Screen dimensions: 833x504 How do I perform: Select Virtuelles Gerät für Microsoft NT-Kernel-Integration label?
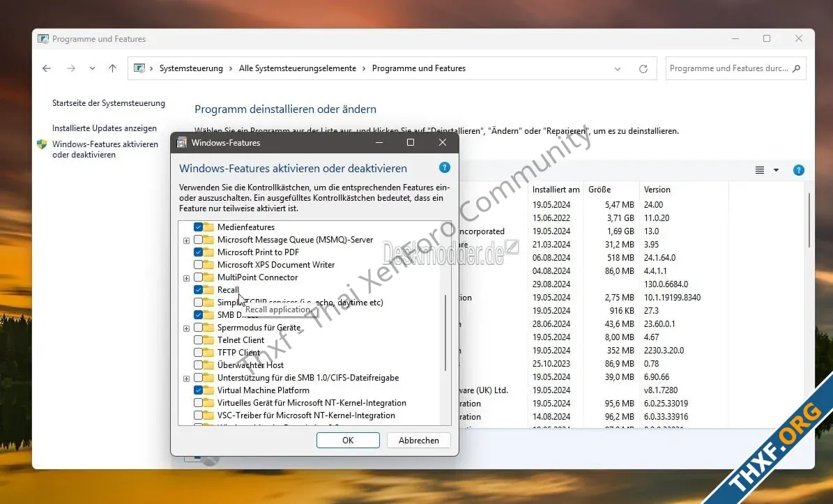tap(312, 402)
